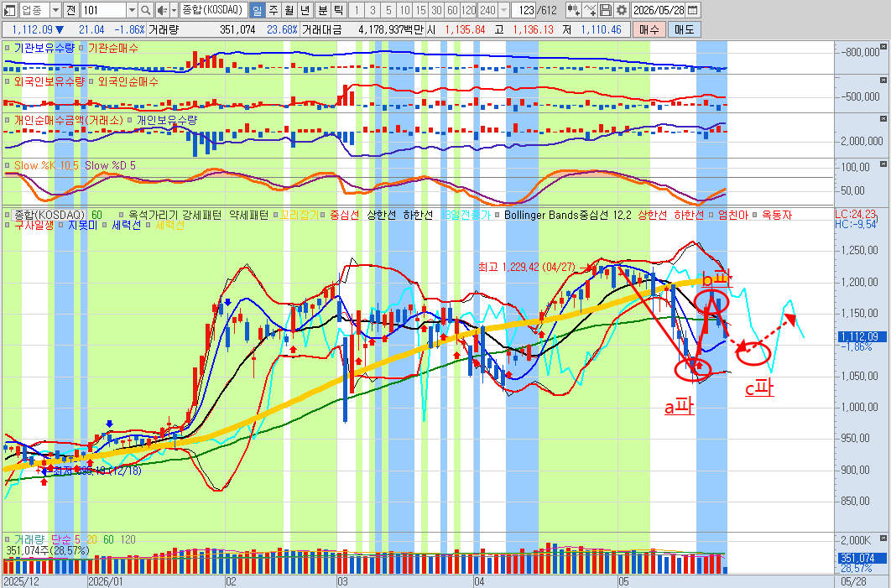Switch to the 일 daily chart tab
Viewport: 891px width, 588px height.
257,10
